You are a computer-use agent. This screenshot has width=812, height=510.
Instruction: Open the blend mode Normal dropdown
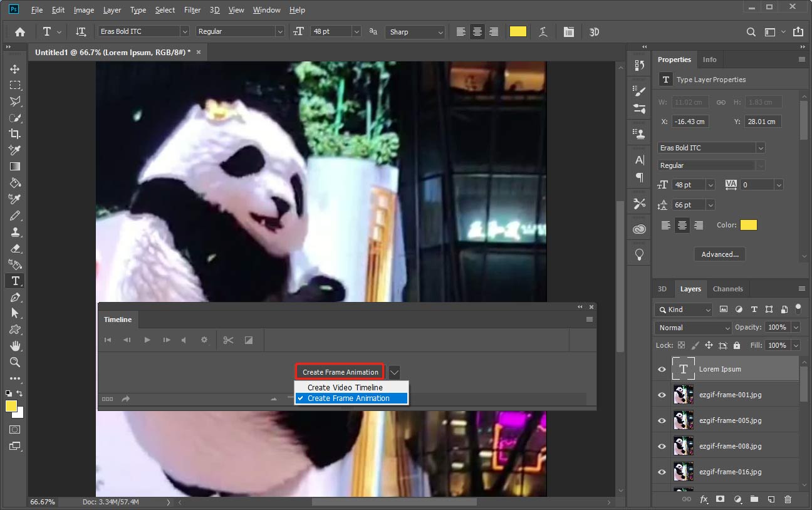click(693, 328)
